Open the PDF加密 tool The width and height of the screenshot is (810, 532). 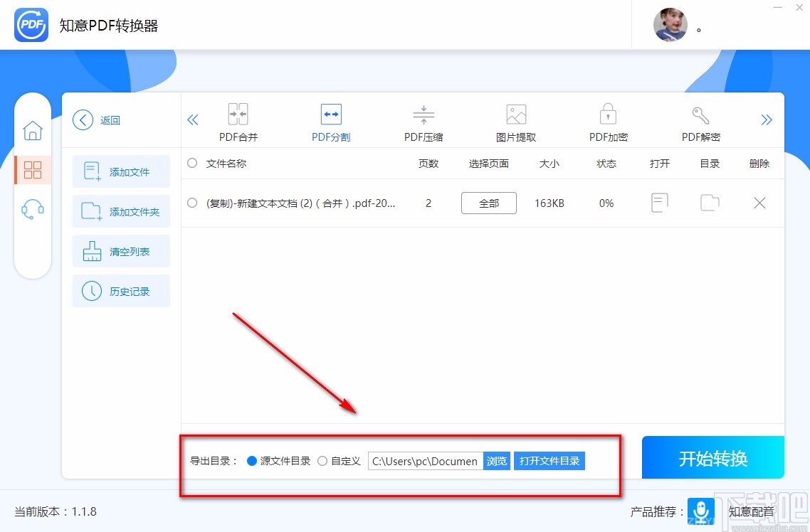pyautogui.click(x=608, y=121)
